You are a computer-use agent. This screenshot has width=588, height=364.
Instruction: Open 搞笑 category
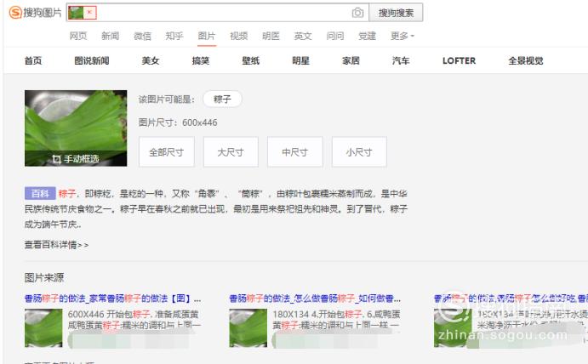coord(201,60)
